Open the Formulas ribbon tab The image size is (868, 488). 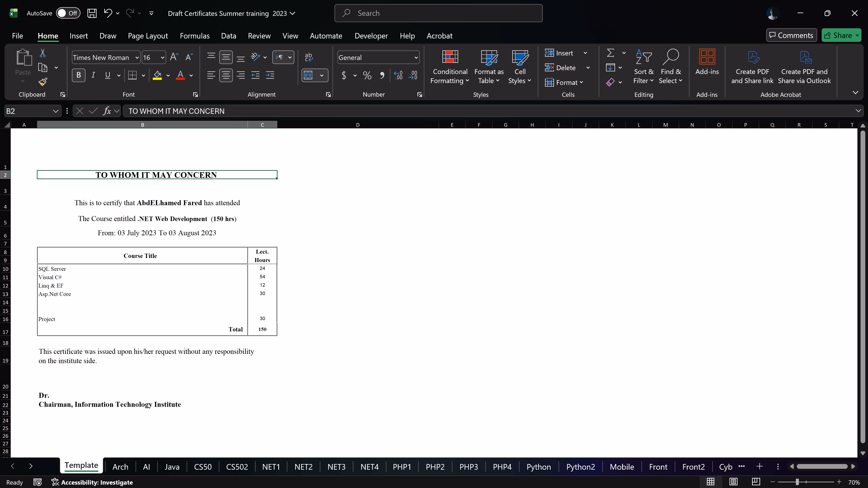pos(195,36)
